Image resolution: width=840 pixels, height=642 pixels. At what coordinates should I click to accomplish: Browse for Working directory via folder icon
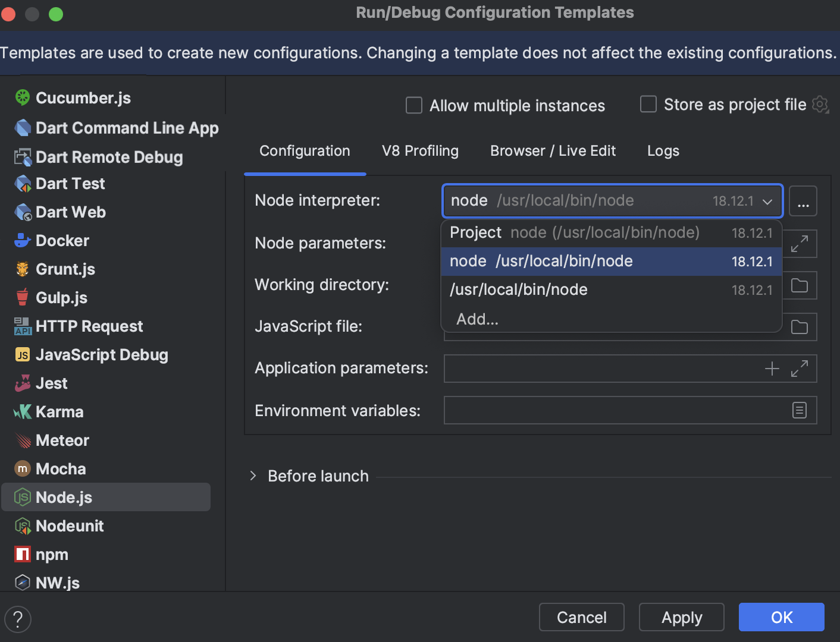(799, 286)
